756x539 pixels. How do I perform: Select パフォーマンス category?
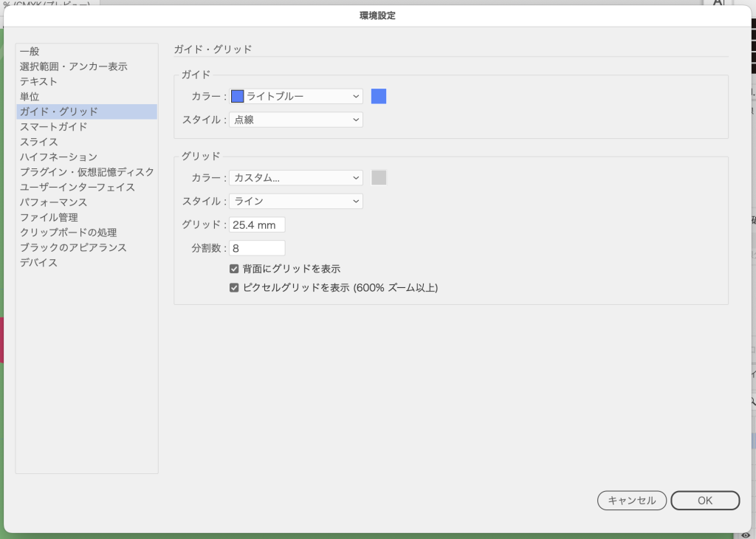[53, 202]
